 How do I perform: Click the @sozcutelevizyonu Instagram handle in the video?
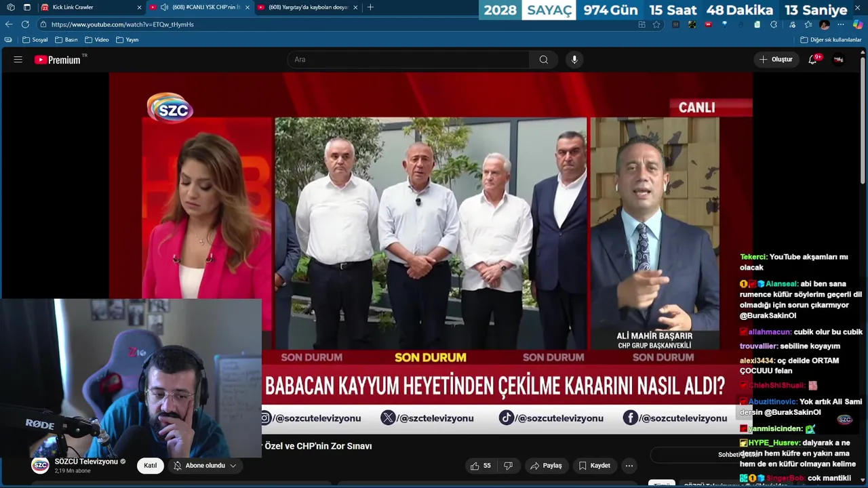coord(317,418)
